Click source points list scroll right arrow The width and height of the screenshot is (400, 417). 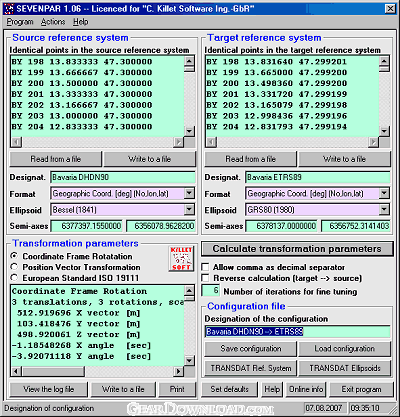coord(179,142)
